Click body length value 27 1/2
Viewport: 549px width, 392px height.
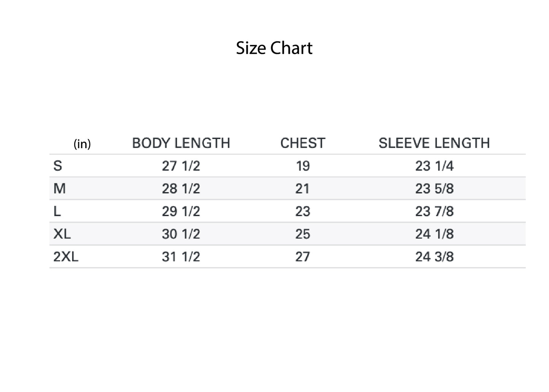point(181,166)
